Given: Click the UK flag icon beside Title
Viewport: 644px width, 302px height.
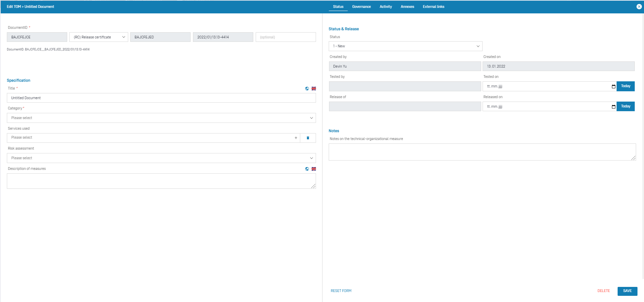Looking at the screenshot, I should (314, 89).
